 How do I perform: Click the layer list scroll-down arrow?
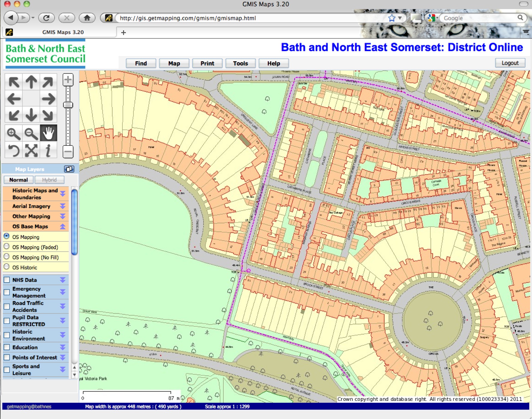click(74, 375)
